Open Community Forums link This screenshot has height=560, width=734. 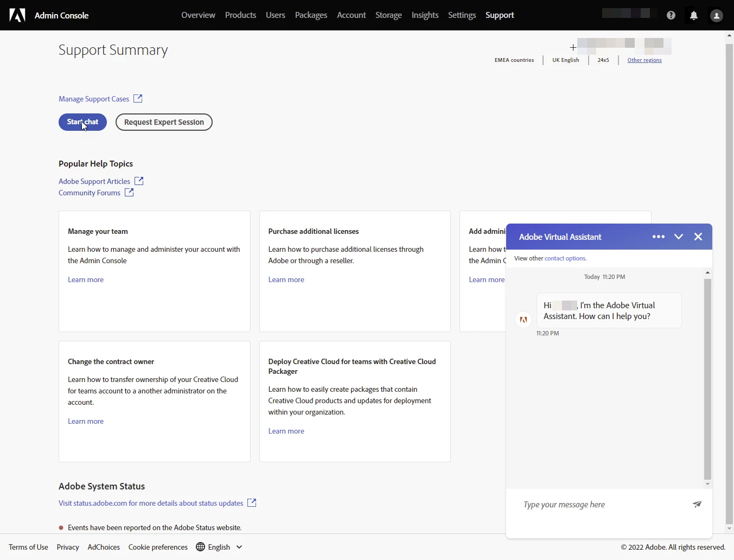pos(90,193)
